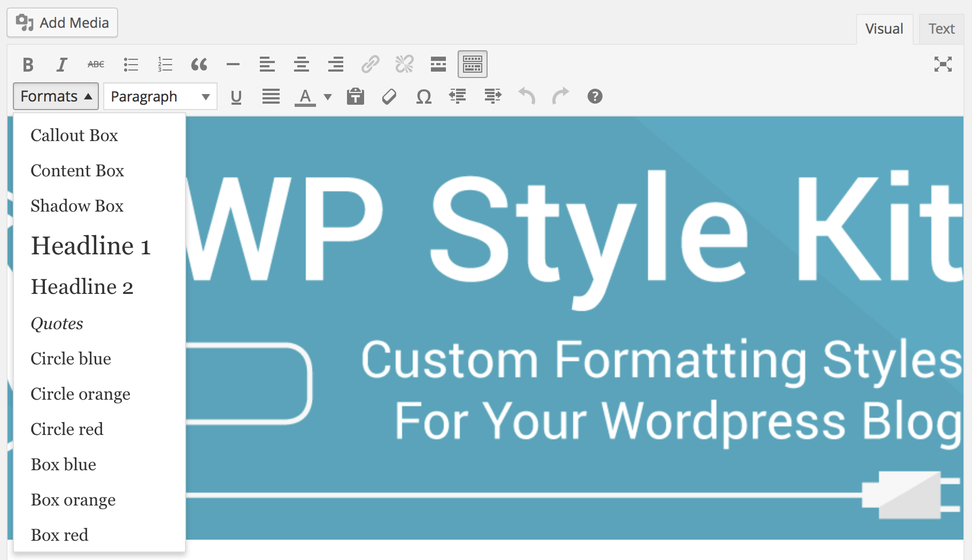
Task: Apply the Quotes style
Action: [99, 323]
